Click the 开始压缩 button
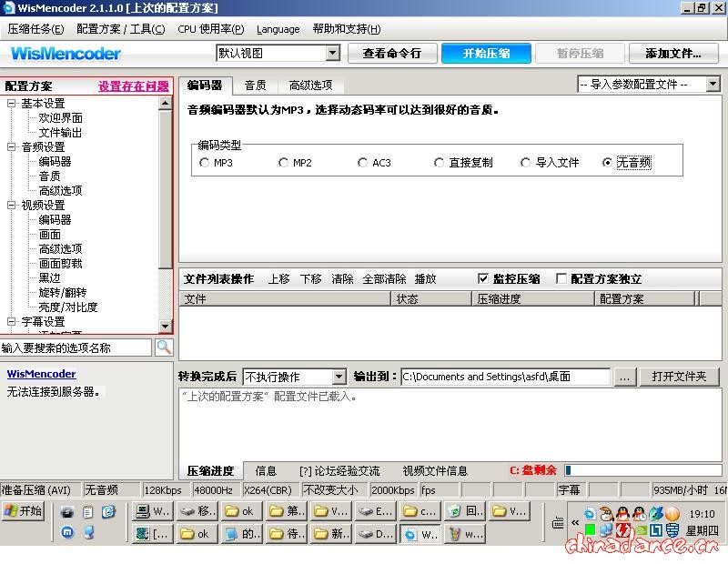 pos(487,54)
